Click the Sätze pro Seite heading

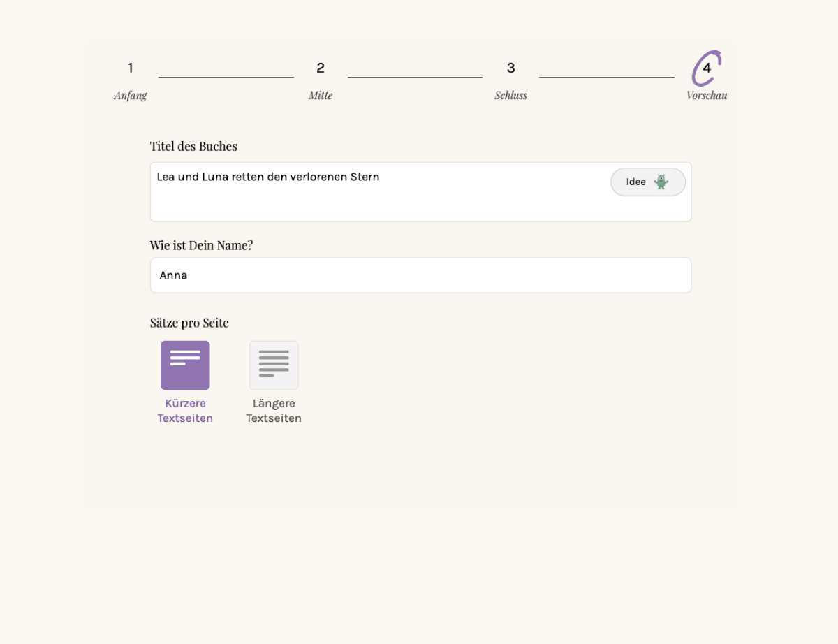(x=189, y=323)
